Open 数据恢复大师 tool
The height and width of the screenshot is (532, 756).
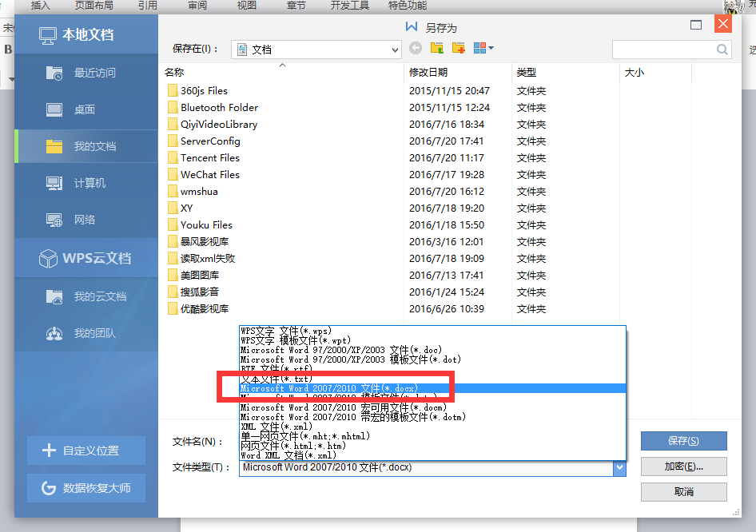tap(86, 488)
